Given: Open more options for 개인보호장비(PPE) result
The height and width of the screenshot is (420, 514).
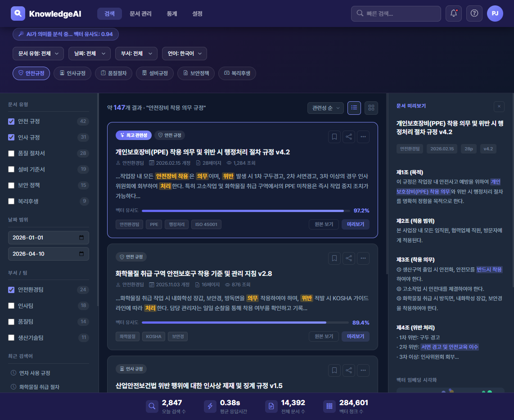Looking at the screenshot, I should pos(363,137).
